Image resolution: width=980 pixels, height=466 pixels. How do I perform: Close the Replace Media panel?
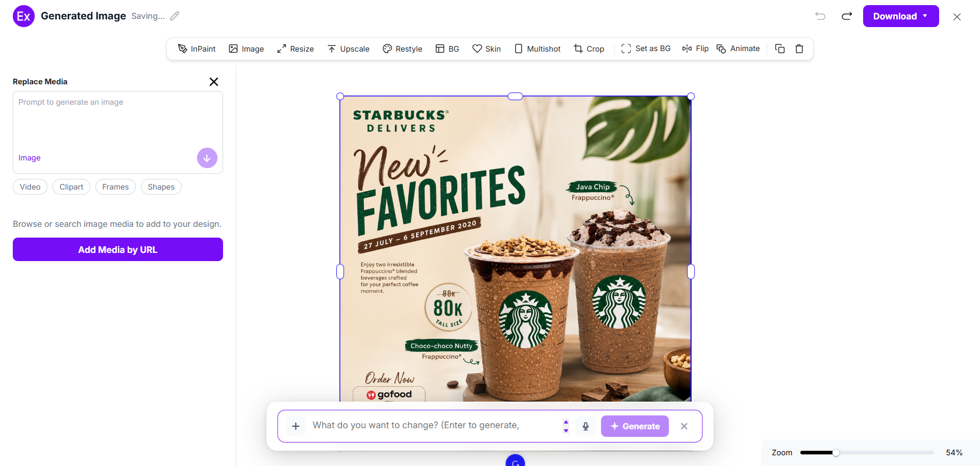214,82
